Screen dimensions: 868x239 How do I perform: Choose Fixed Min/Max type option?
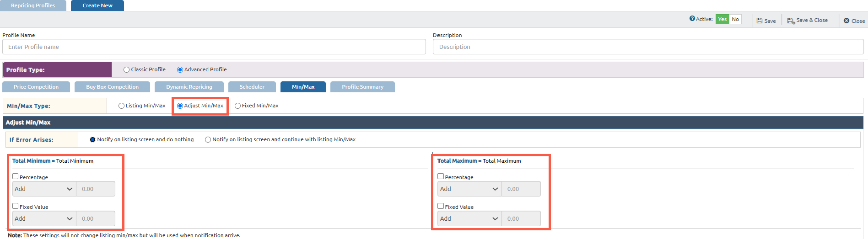tap(238, 106)
